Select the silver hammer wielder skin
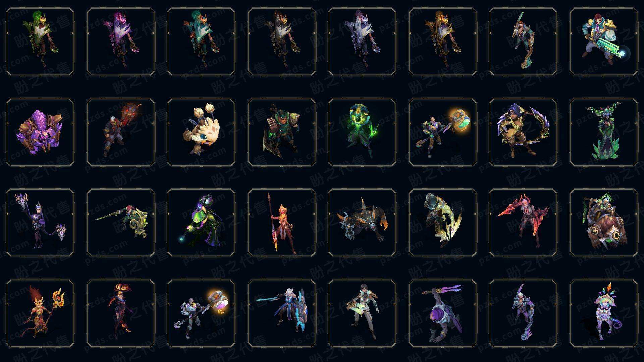Viewport: 644px width, 362px height. tap(201, 313)
